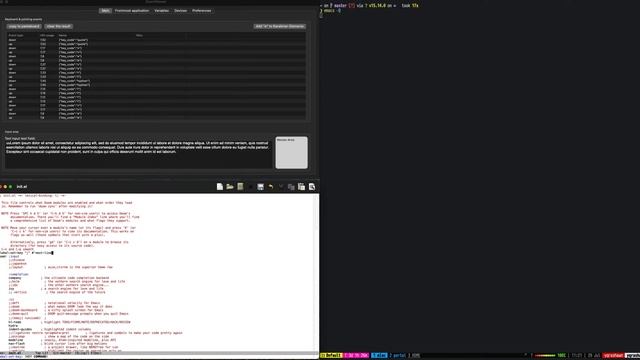The width and height of the screenshot is (640, 360).
Task: Click the Cut scissors icon in Emacs toolbar
Action: pyautogui.click(x=281, y=187)
